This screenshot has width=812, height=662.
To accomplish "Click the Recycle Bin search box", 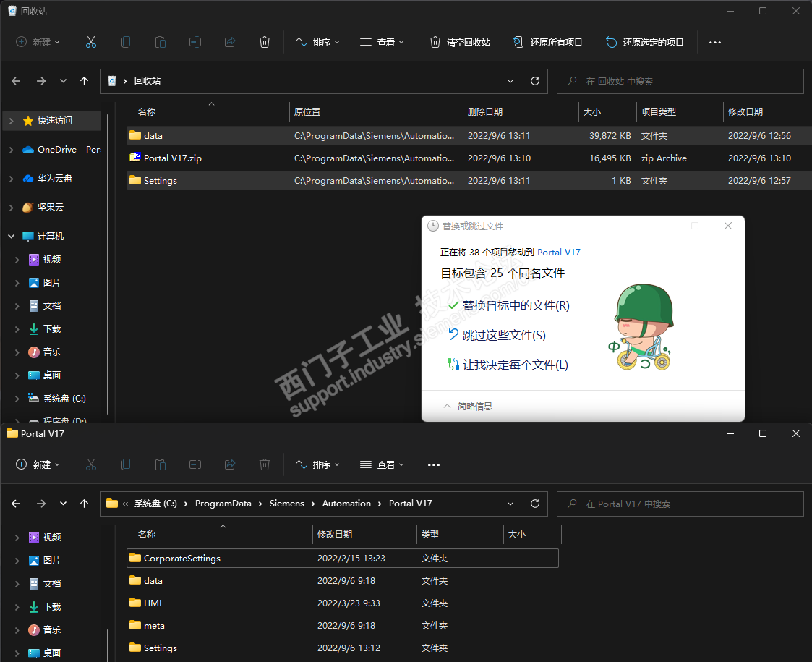I will point(680,81).
